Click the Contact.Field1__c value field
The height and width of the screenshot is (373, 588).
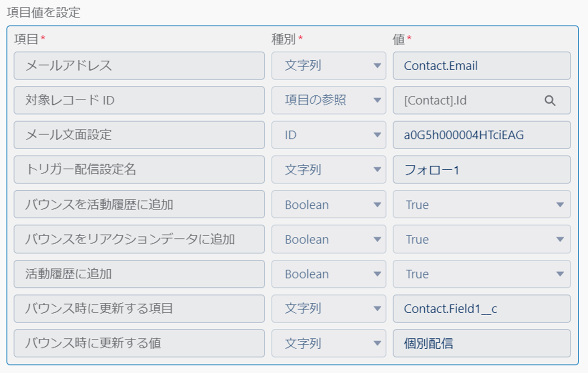click(482, 309)
